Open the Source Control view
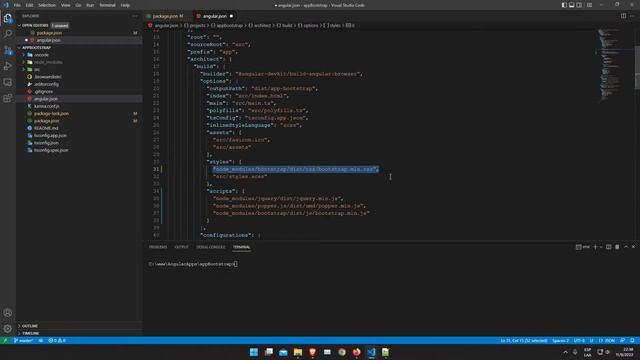This screenshot has width=640, height=360. pyautogui.click(x=8, y=50)
